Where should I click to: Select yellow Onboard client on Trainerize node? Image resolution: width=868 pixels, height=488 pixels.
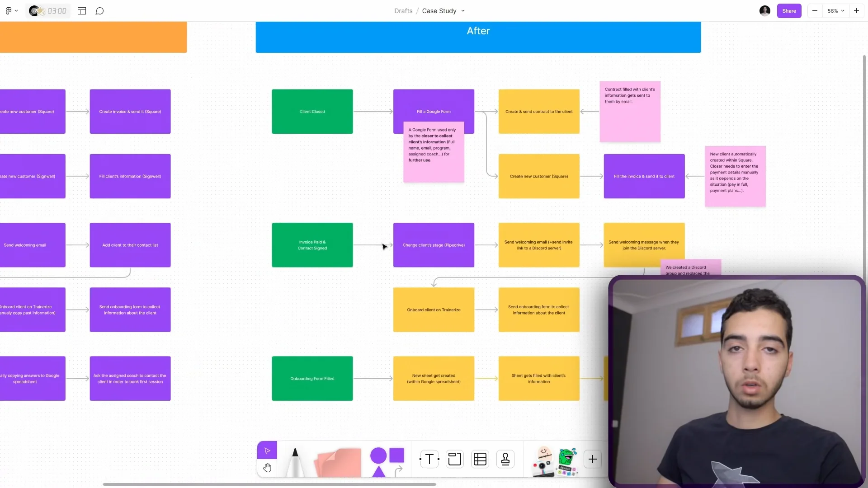pyautogui.click(x=434, y=310)
